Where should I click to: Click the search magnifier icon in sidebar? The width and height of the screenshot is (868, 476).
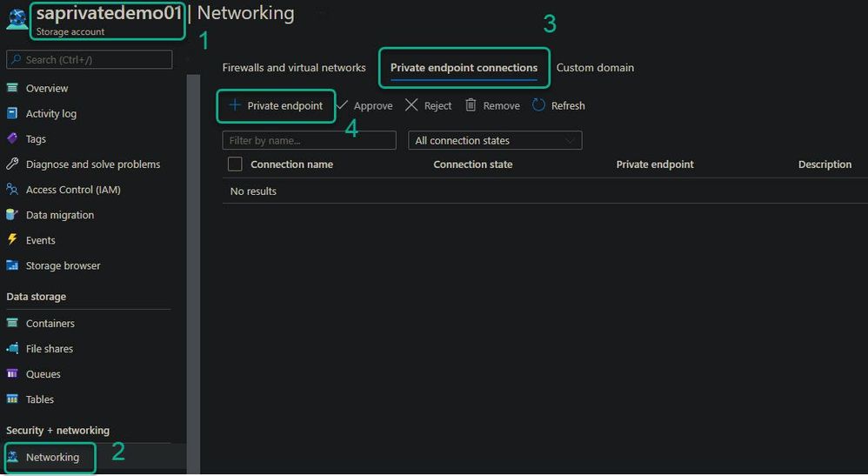tap(17, 60)
